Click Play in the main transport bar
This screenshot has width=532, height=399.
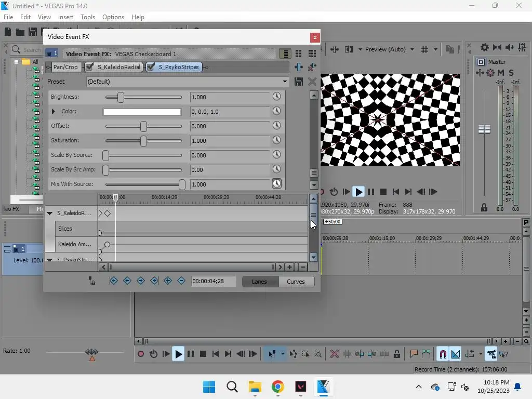[178, 354]
